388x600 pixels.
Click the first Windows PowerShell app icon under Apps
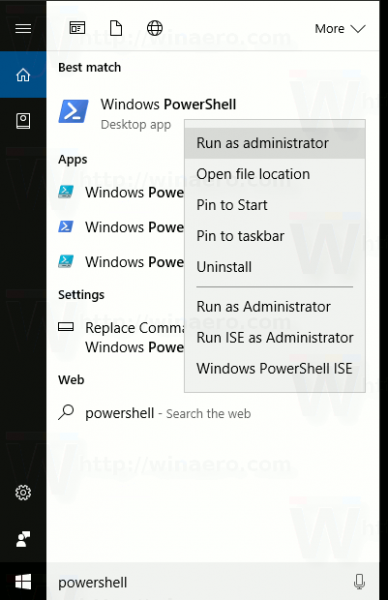coord(66,192)
